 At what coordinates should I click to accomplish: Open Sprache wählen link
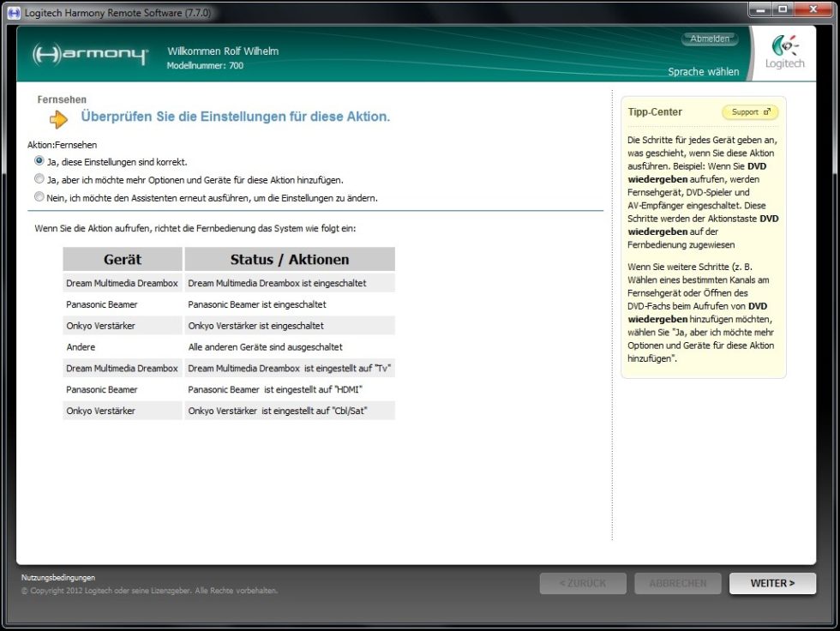(x=704, y=71)
